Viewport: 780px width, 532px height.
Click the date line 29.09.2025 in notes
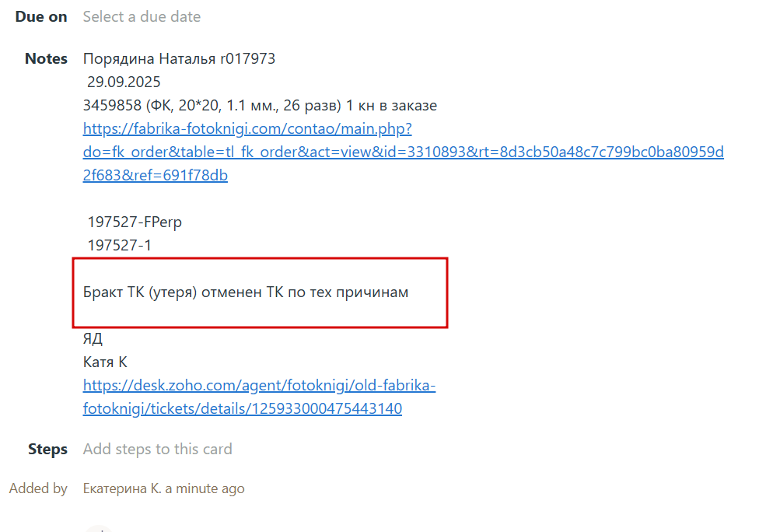(124, 82)
